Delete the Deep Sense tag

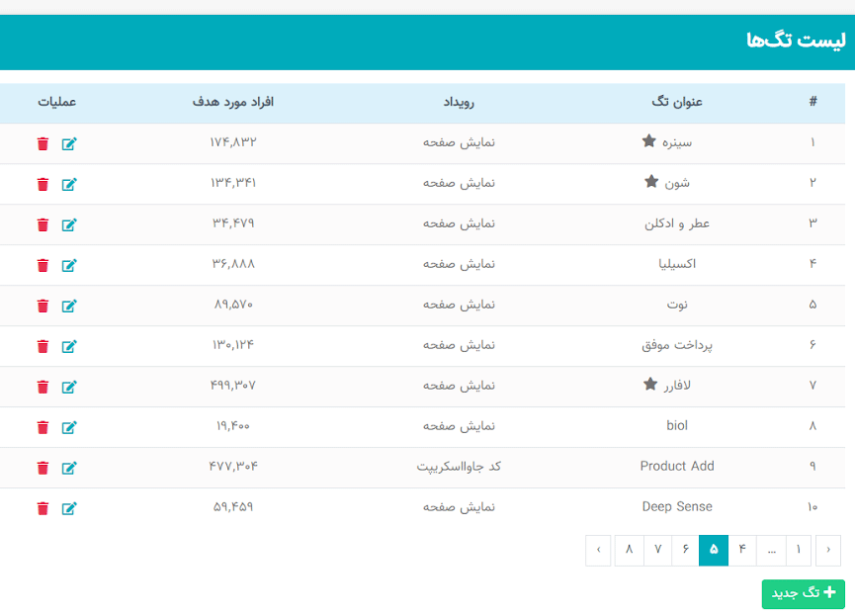43,508
